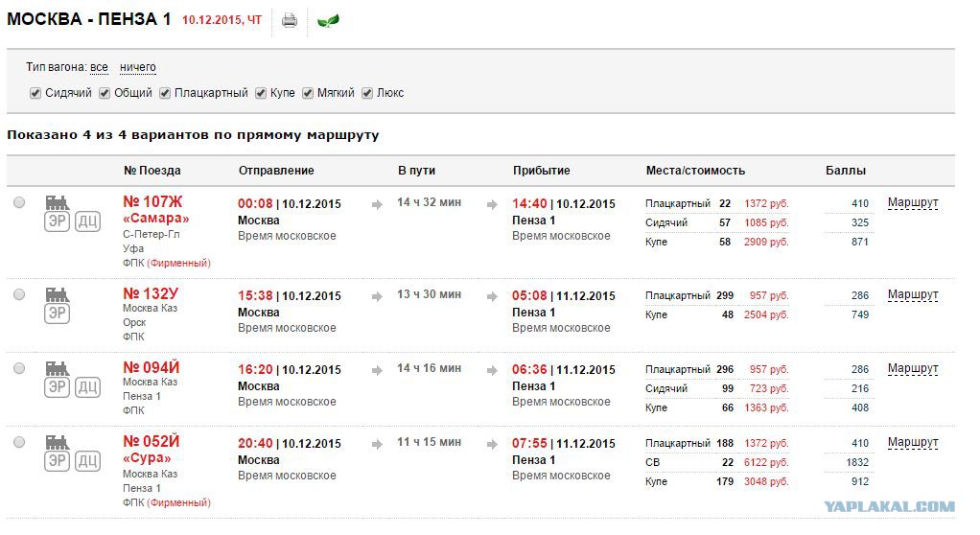Click the Места/стоимость column header
Screen dimensions: 980x535
coord(695,170)
